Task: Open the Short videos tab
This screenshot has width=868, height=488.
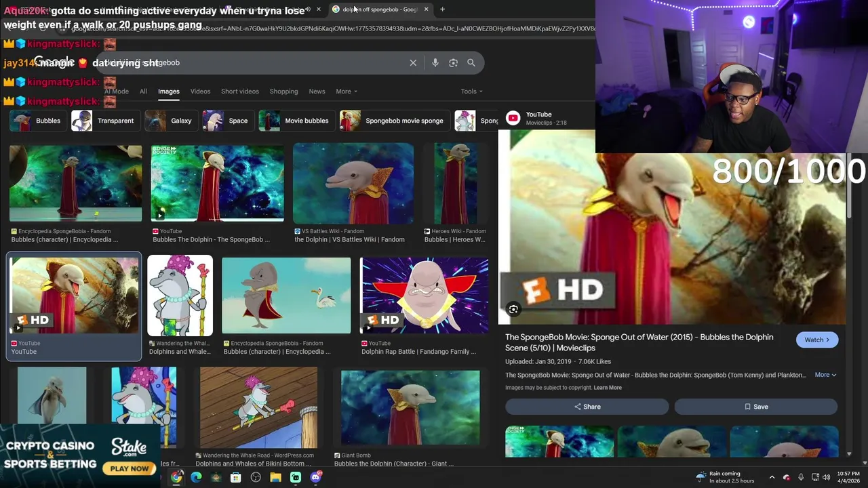Action: 240,91
